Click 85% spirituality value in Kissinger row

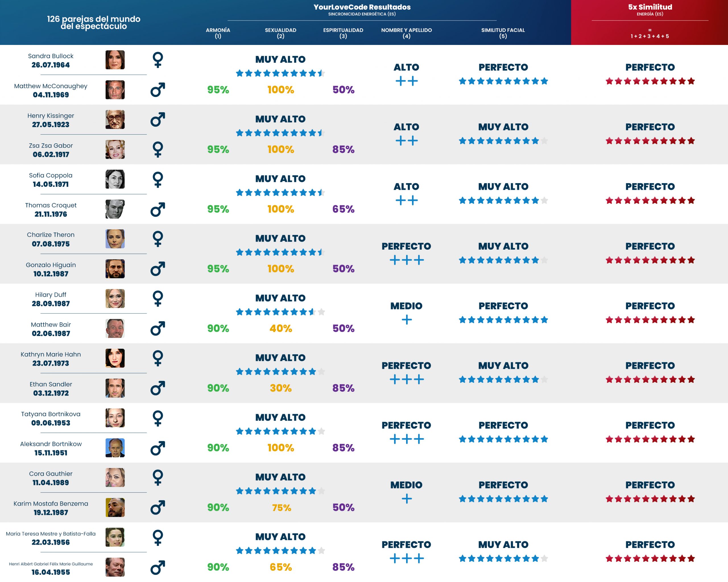coord(343,149)
